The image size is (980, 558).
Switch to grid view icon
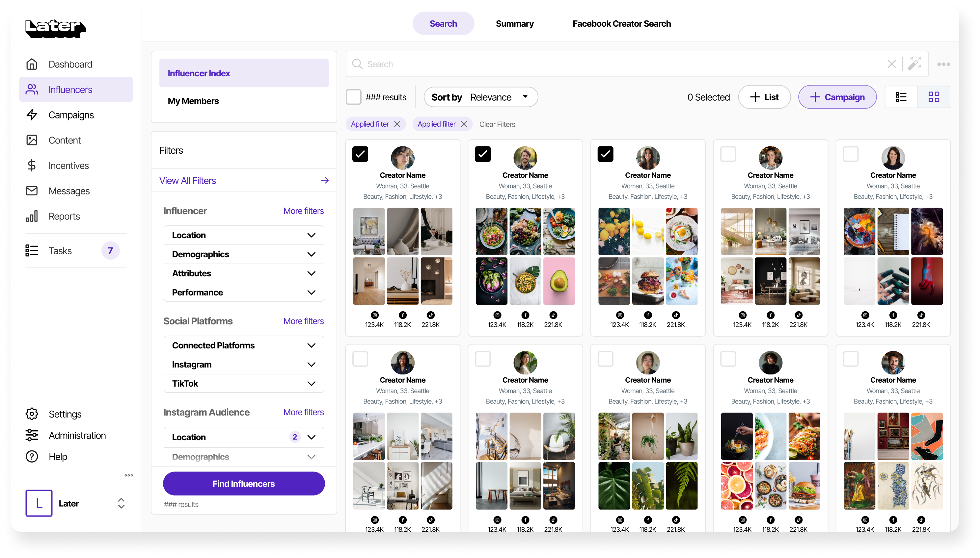coord(934,97)
